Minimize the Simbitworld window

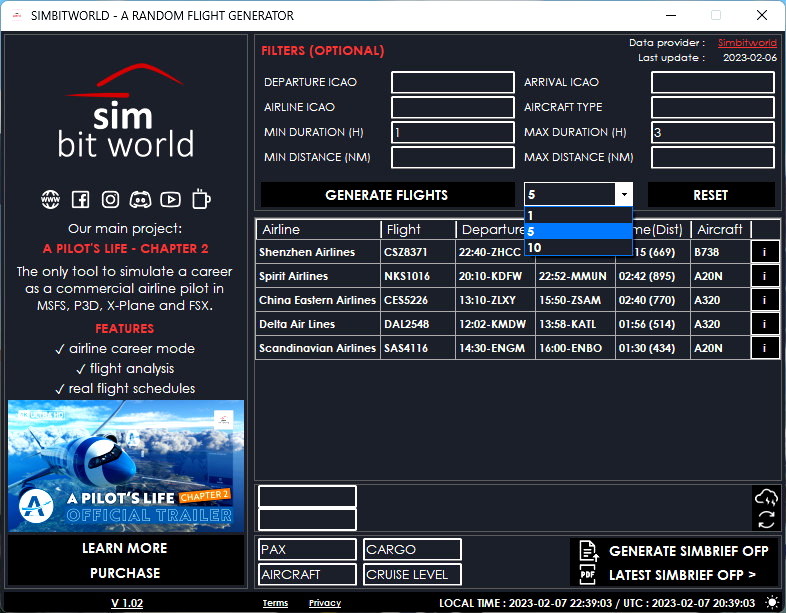pyautogui.click(x=671, y=15)
